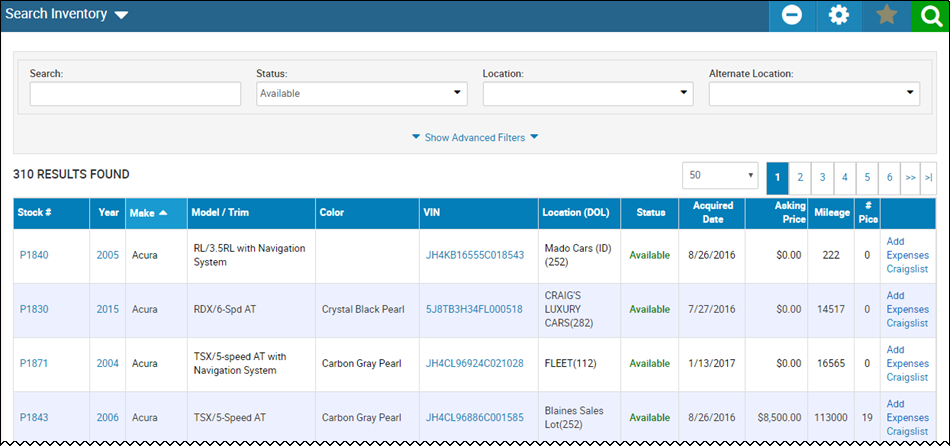Go to results page 2
950x447 pixels.
click(800, 178)
